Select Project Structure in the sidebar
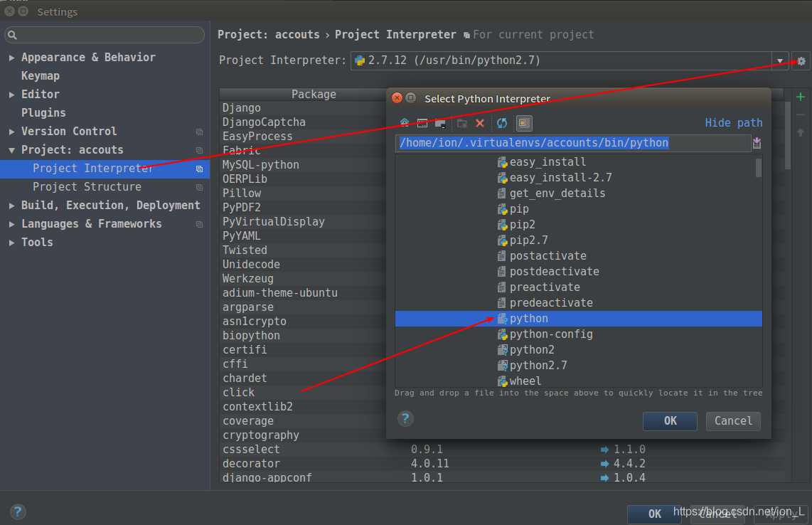 [x=105, y=187]
